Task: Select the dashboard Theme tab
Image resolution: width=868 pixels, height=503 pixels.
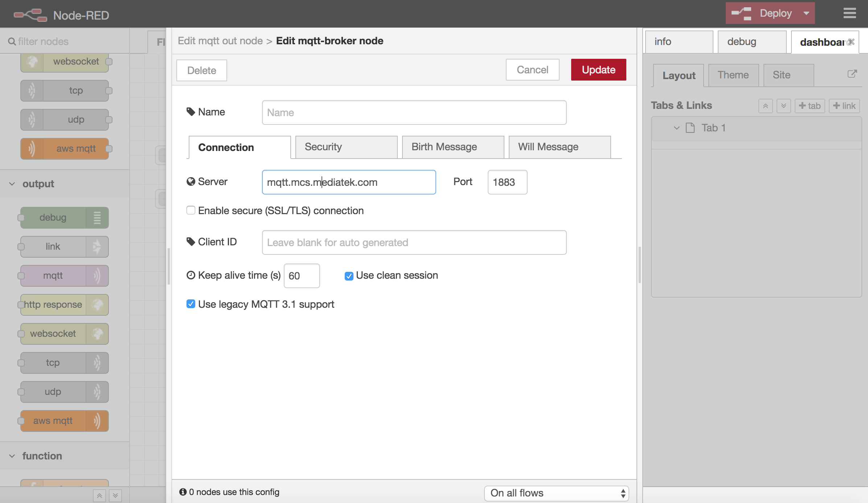Action: coord(733,75)
